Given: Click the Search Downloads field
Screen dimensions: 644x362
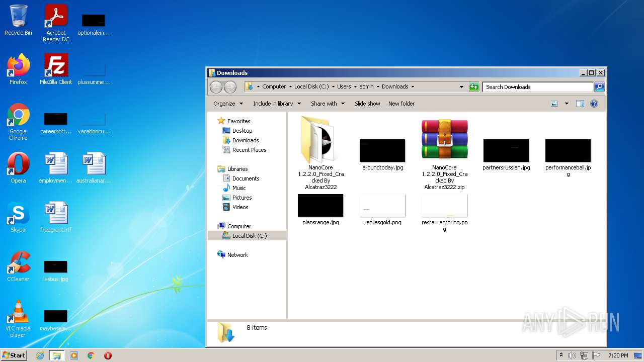Looking at the screenshot, I should coord(538,87).
